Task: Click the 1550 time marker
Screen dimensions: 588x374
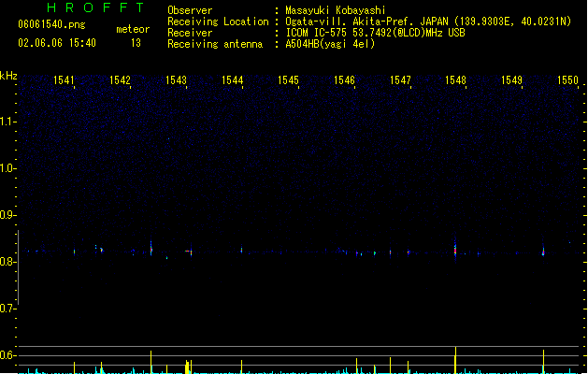Action: point(567,80)
